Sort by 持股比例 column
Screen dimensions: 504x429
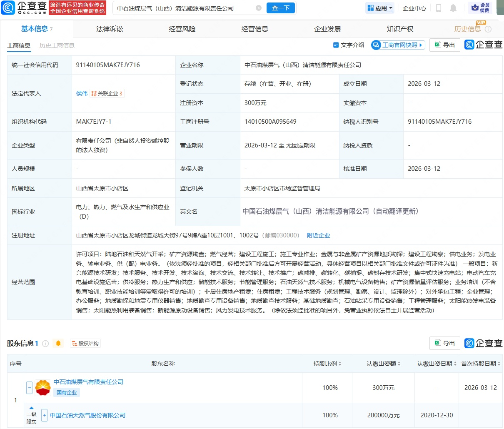pyautogui.click(x=327, y=364)
